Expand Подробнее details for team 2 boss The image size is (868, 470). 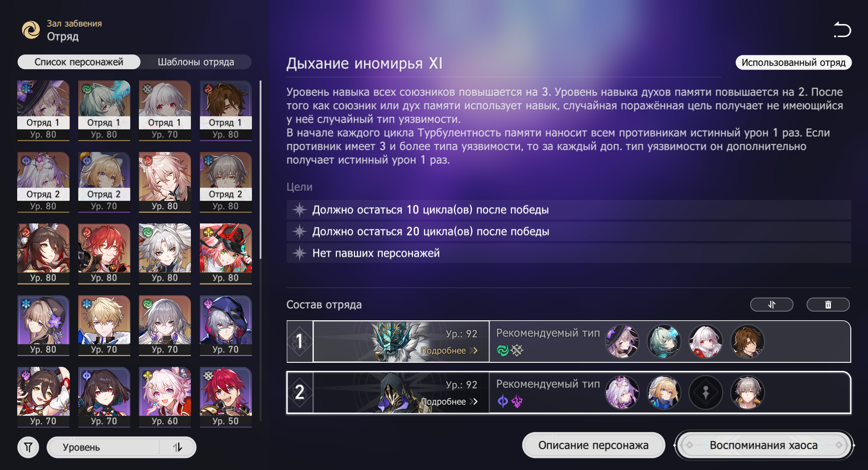tap(449, 402)
